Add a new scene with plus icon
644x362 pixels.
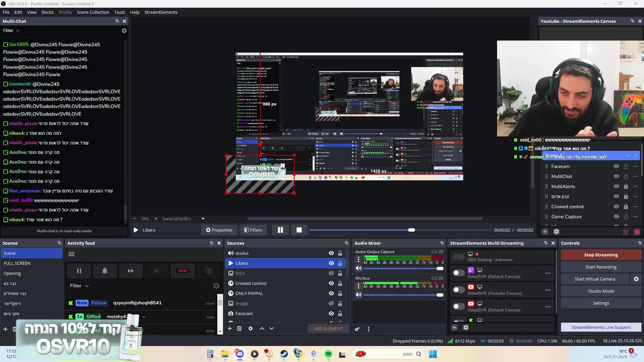click(x=6, y=329)
